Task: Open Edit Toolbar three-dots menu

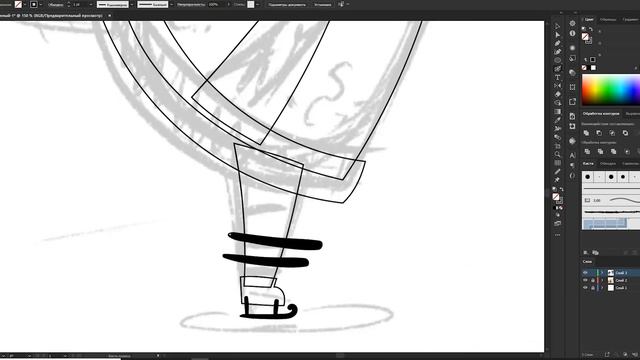Action: (558, 235)
